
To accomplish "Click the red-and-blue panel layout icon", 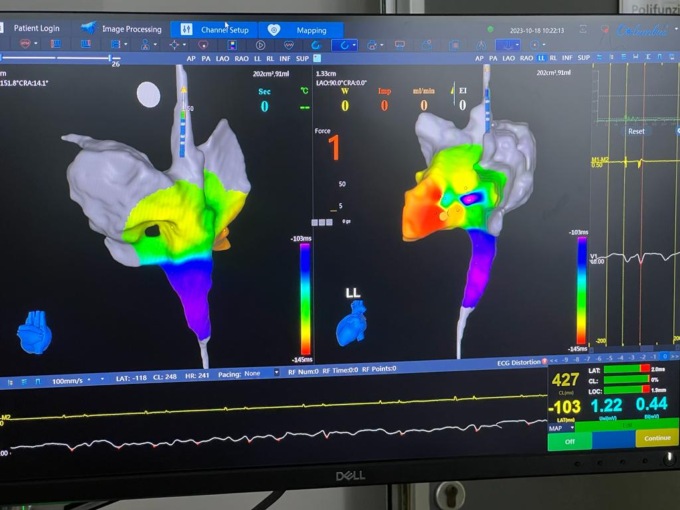I will 56,44.
